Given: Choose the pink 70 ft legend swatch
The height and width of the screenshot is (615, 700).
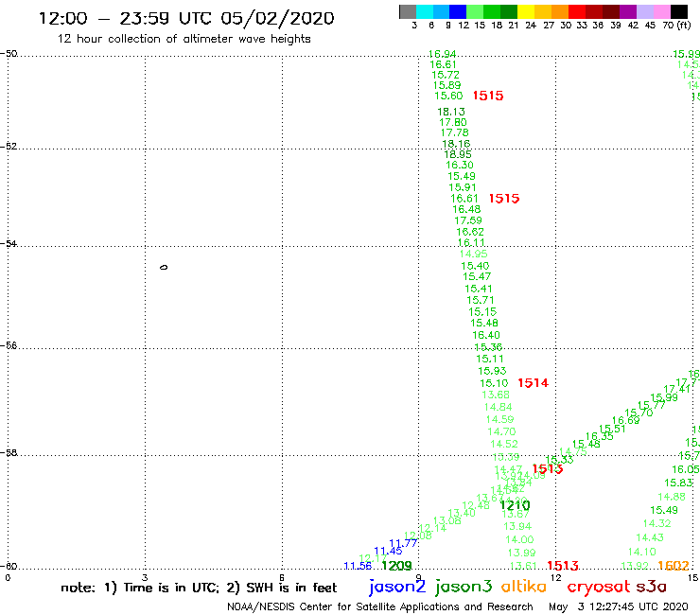Looking at the screenshot, I should 661,12.
